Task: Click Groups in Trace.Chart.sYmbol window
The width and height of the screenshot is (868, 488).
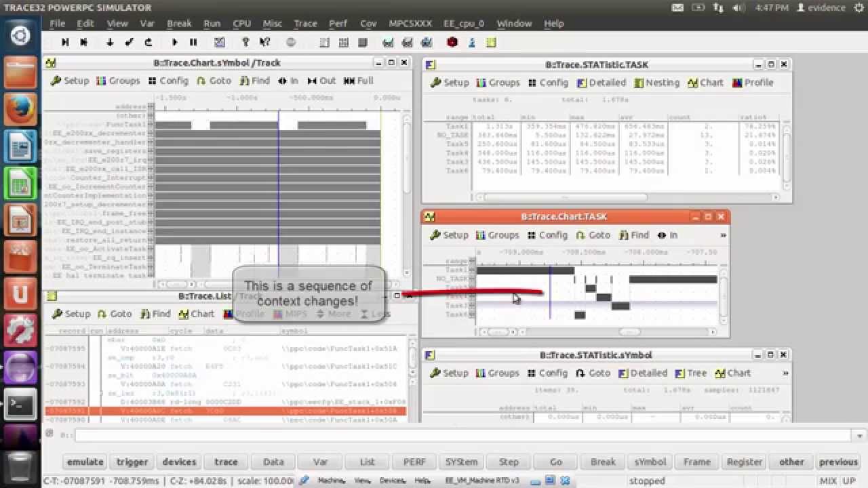Action: pos(118,81)
